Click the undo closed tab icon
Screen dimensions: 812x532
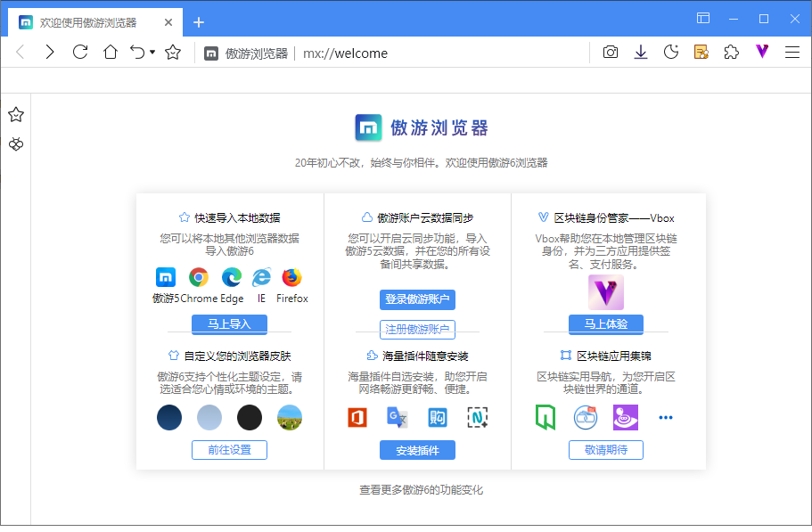click(x=137, y=53)
